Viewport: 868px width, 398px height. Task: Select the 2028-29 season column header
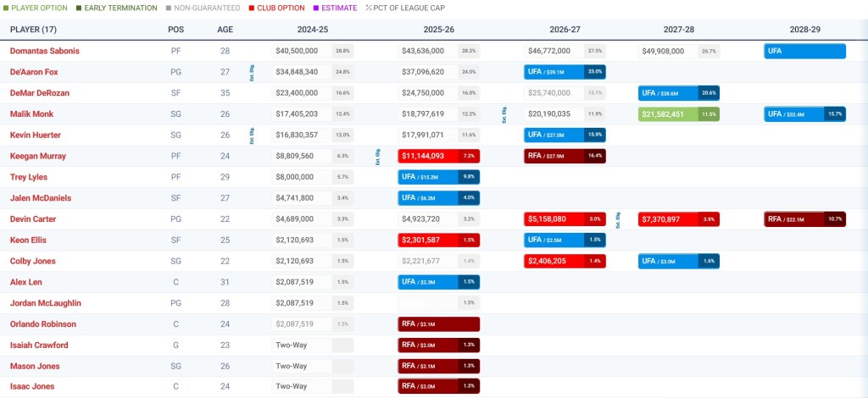pyautogui.click(x=804, y=30)
